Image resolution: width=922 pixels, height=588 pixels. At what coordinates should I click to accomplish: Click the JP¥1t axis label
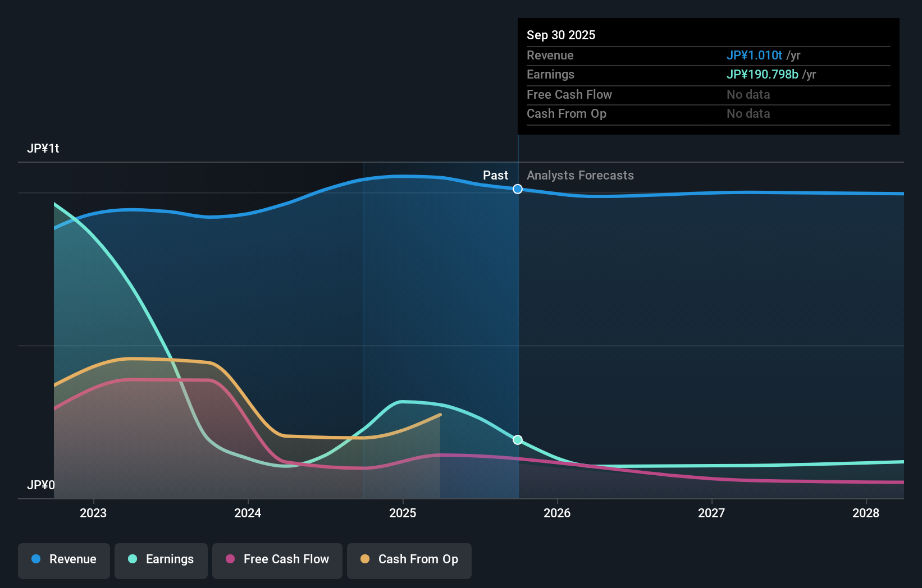click(x=43, y=148)
